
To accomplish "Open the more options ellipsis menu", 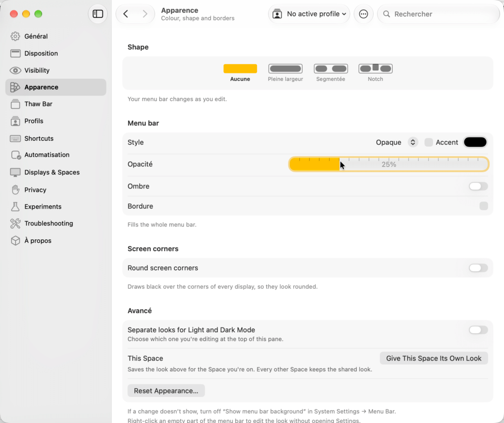I will (x=363, y=14).
